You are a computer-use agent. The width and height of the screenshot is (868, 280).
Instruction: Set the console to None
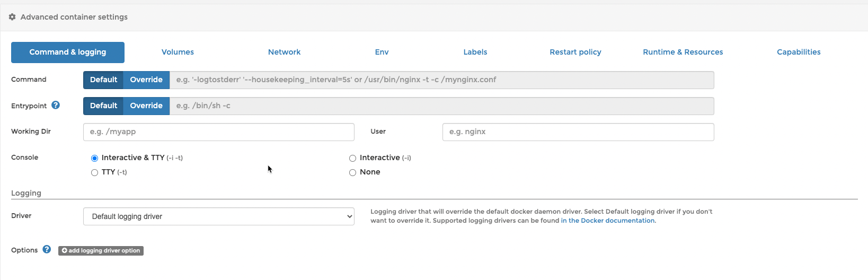(352, 172)
